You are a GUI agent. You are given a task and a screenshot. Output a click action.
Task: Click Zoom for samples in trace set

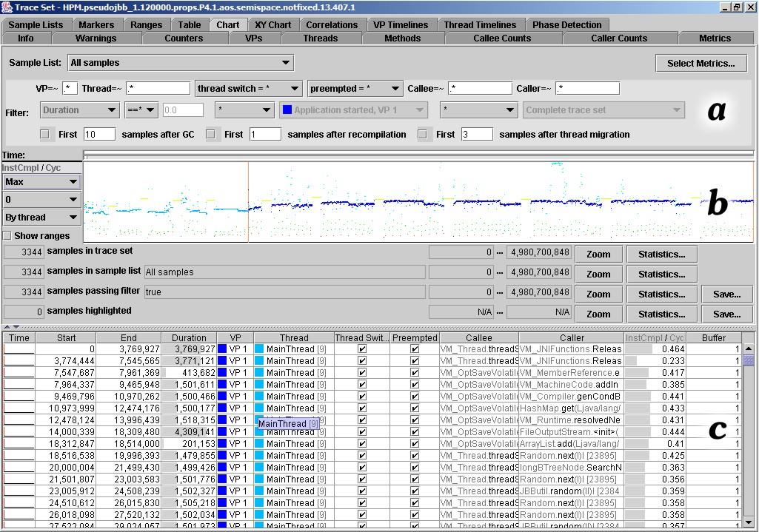click(598, 254)
